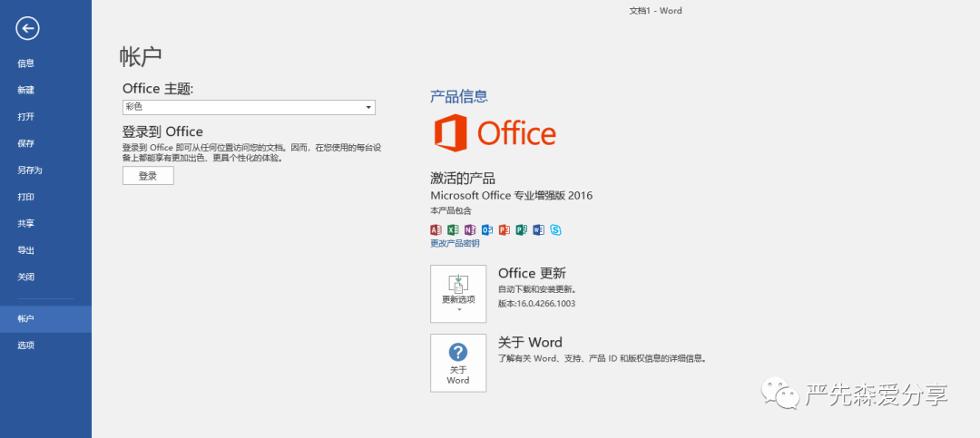980x438 pixels.
Task: Click the 激活的产品 text
Action: 463,178
